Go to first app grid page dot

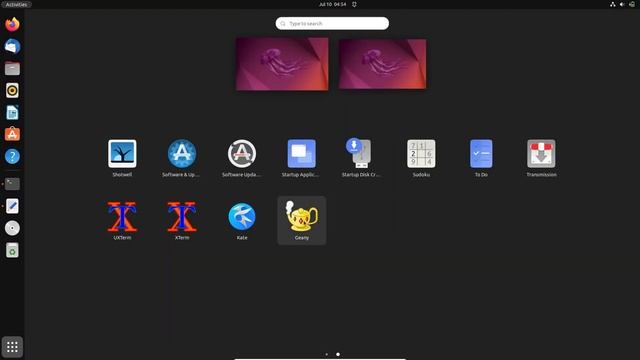tap(327, 354)
